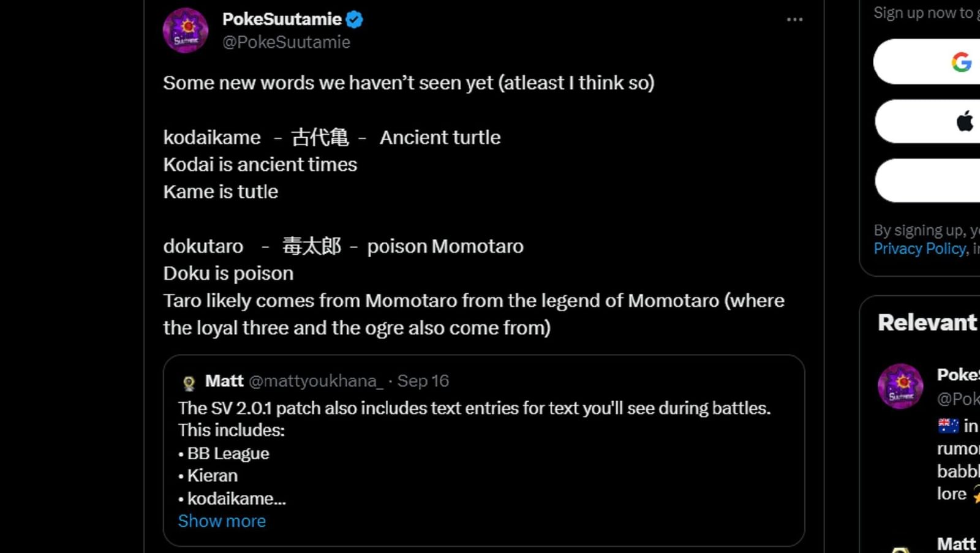Click the @PokeSuutamie handle under the author name

point(286,42)
